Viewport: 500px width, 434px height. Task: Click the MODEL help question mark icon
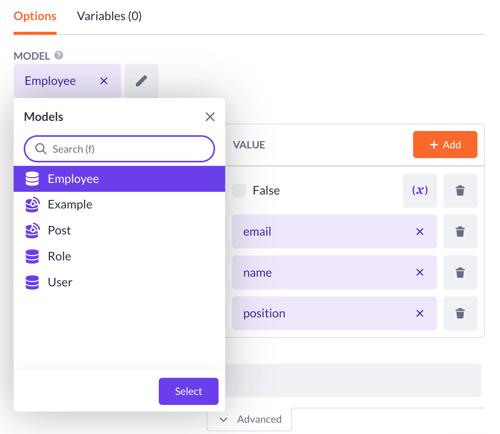click(59, 55)
